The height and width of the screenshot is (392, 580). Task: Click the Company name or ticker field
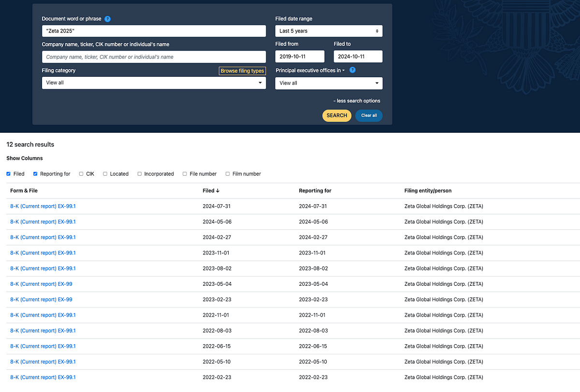[154, 56]
